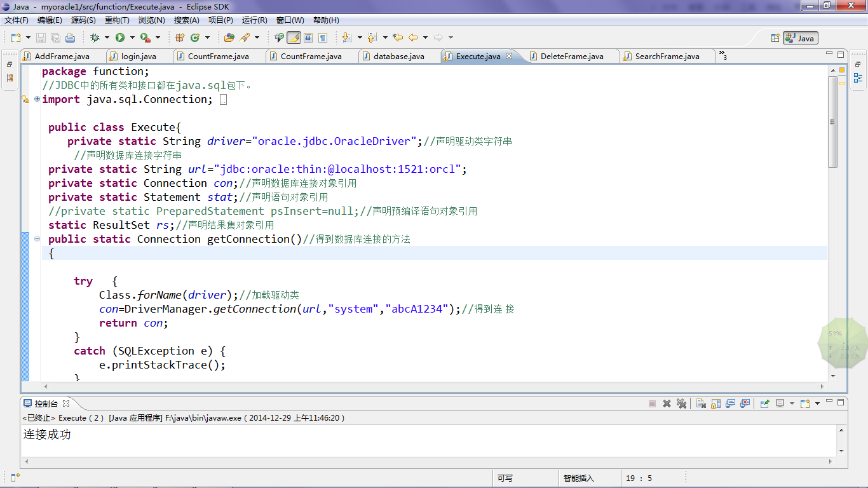Viewport: 868px width, 488px height.
Task: Open the 搜索(A) menu
Action: coord(187,20)
